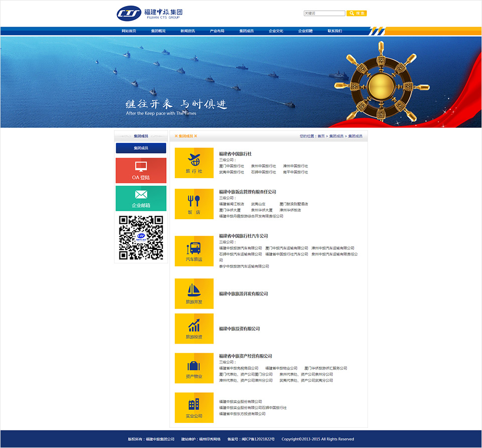482x448 pixels.
Task: Select 企业文化 in the navigation bar
Action: click(276, 31)
